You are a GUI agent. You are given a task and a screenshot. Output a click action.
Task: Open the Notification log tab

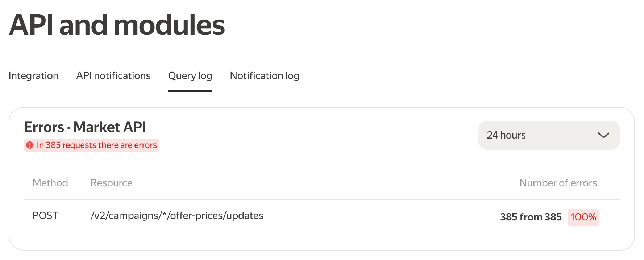[x=264, y=76]
